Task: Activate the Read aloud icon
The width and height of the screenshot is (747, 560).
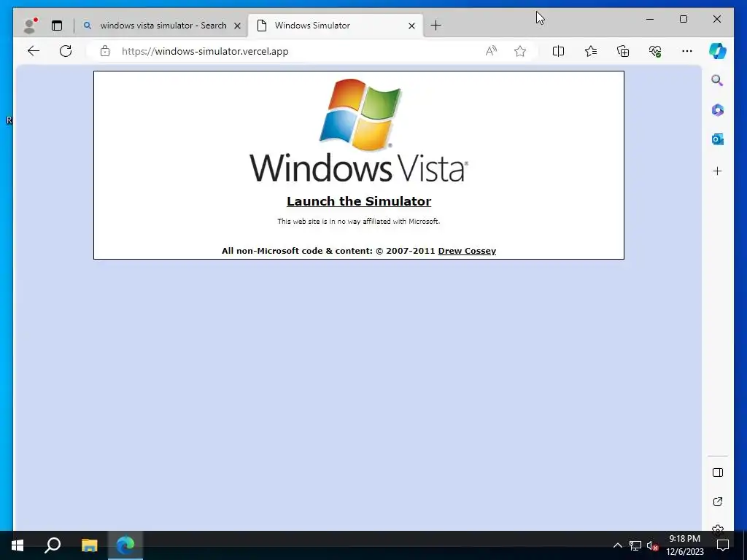Action: 491,51
